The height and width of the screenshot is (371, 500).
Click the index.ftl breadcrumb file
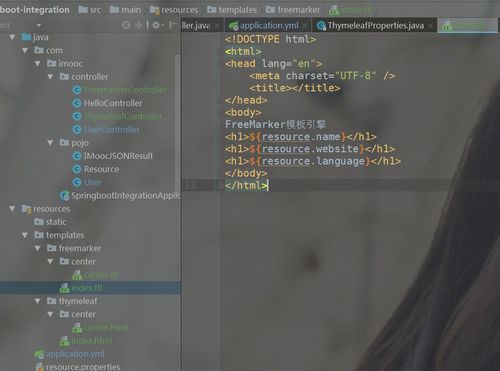click(350, 10)
